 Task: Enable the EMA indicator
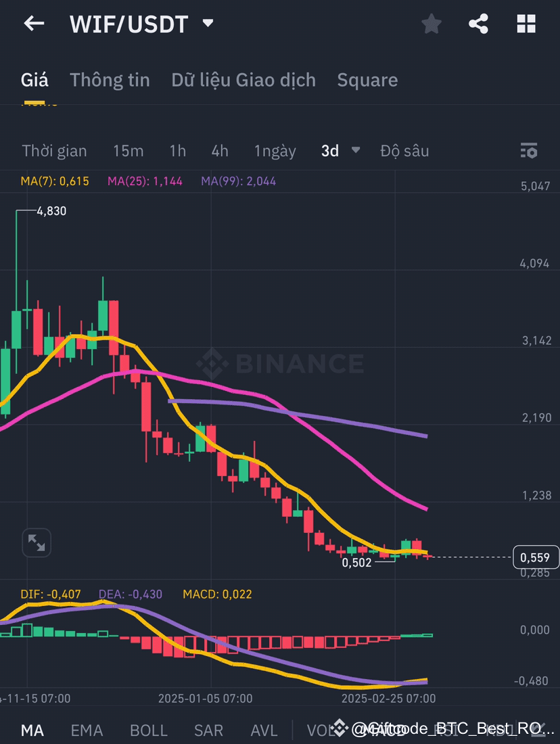tap(87, 730)
